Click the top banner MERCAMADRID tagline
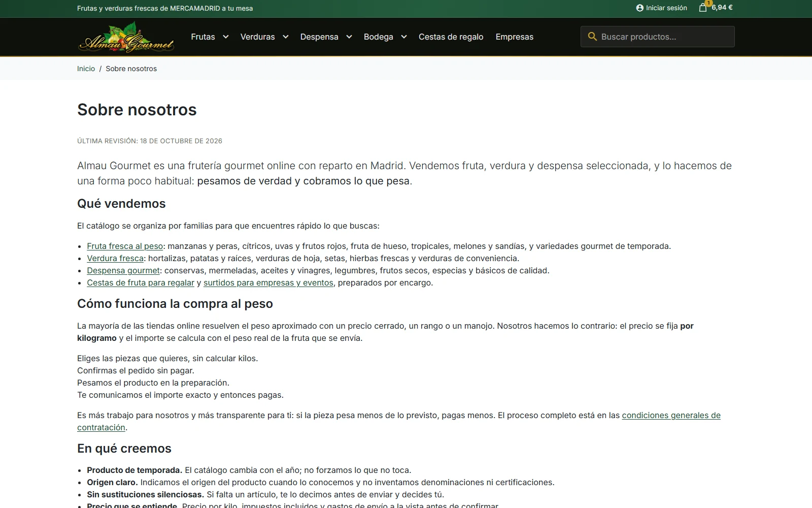The image size is (812, 508). pos(165,8)
